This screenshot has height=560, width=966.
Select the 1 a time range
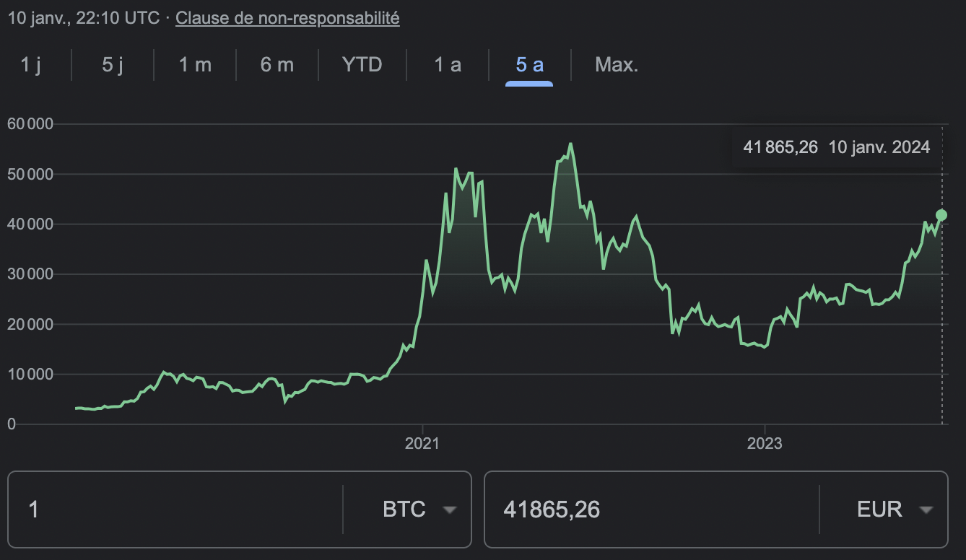(445, 65)
